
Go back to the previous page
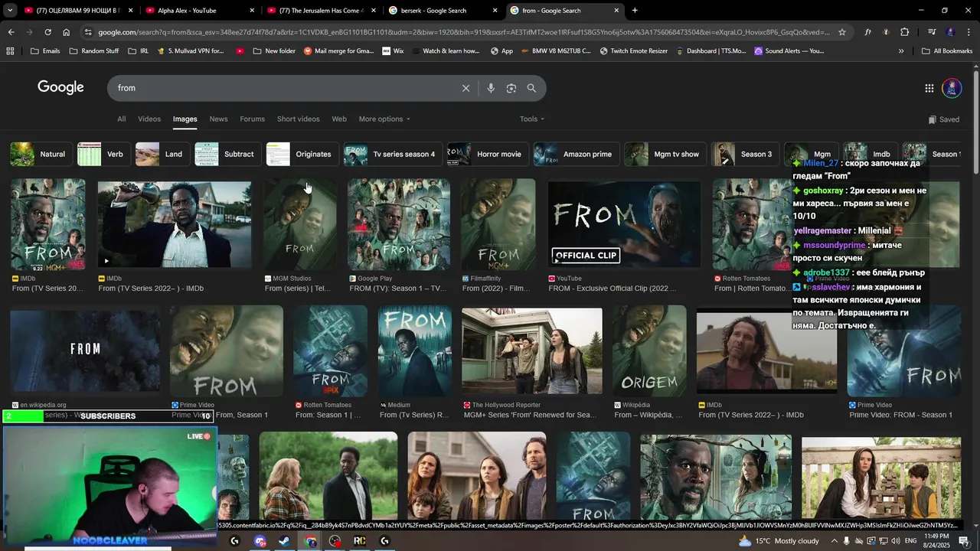(x=11, y=32)
